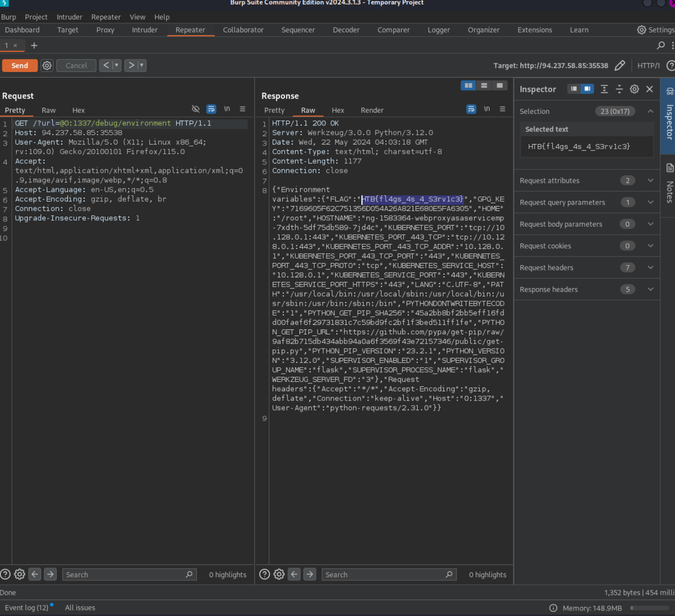The image size is (675, 616).
Task: Toggle show newline characters in Request
Action: tap(227, 109)
